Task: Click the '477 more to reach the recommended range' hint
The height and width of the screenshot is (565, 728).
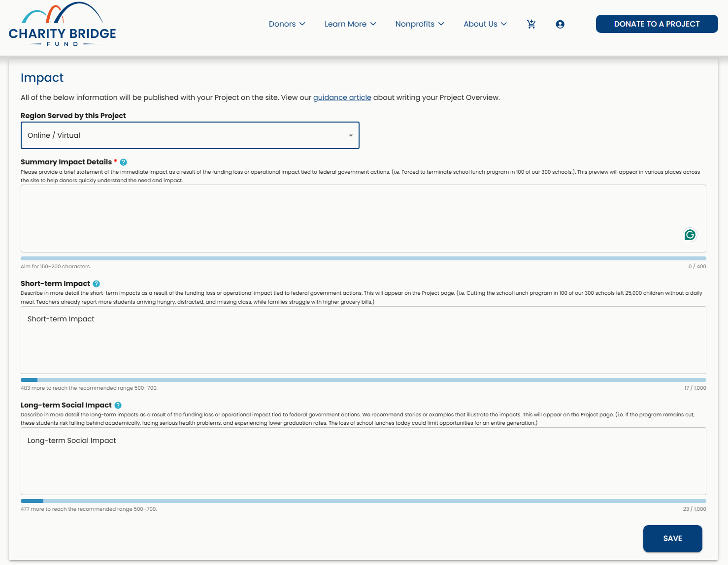Action: pyautogui.click(x=89, y=509)
